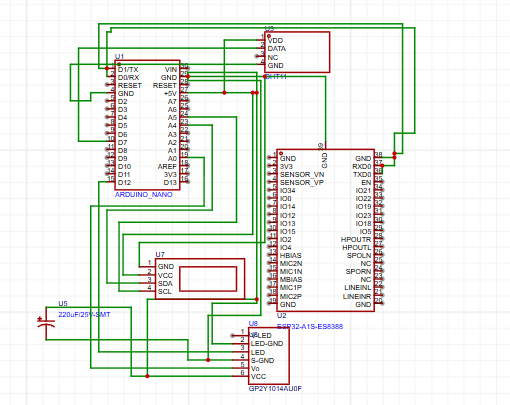
Task: Select the A0 pin label
Action: click(x=172, y=159)
